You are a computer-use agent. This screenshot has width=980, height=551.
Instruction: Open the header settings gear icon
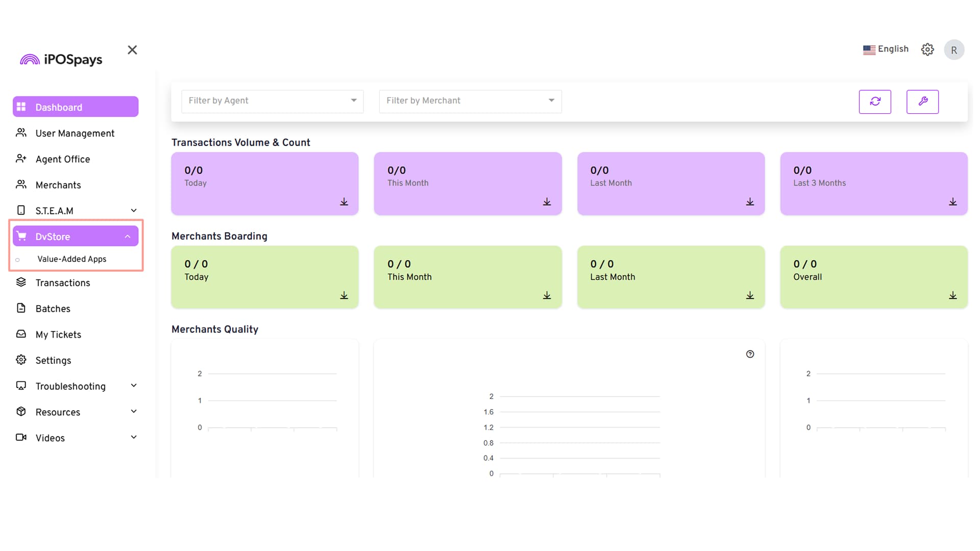click(x=927, y=49)
